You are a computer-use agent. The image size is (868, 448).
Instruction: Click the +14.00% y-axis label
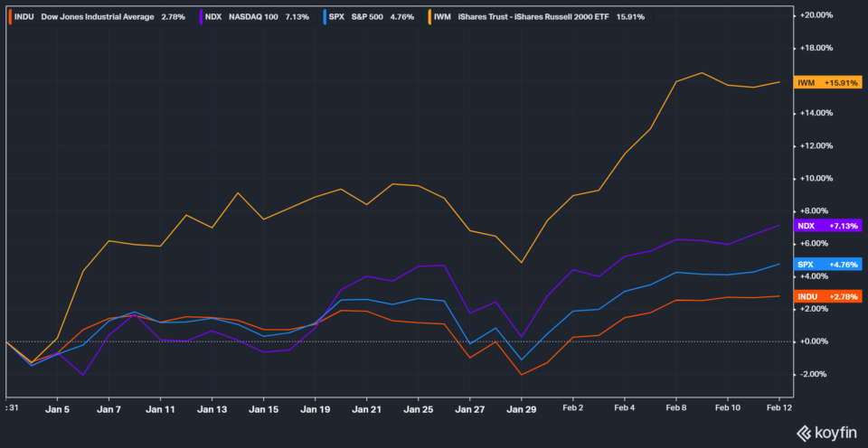(x=816, y=114)
